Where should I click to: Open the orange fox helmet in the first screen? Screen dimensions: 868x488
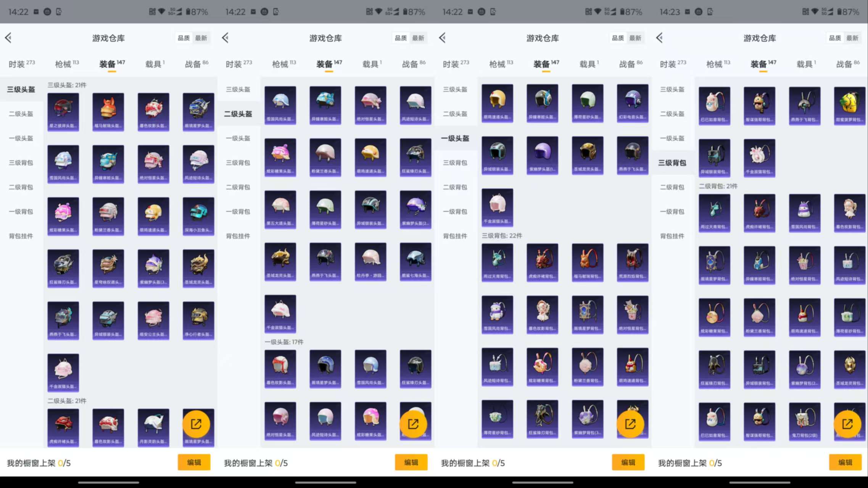point(108,111)
